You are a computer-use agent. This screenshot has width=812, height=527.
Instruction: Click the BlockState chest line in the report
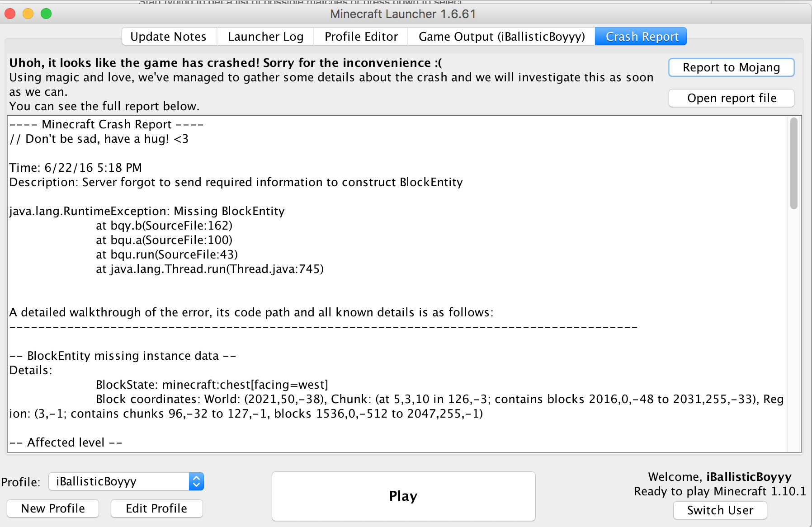click(212, 385)
